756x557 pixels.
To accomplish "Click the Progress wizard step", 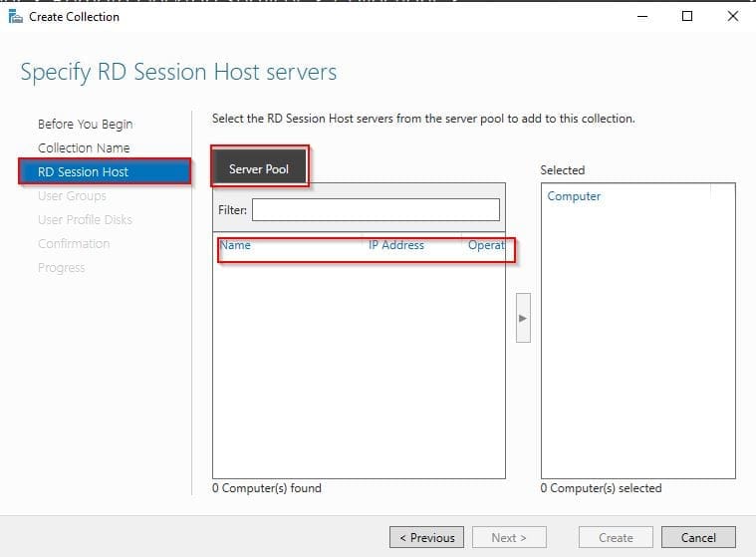I will point(61,268).
